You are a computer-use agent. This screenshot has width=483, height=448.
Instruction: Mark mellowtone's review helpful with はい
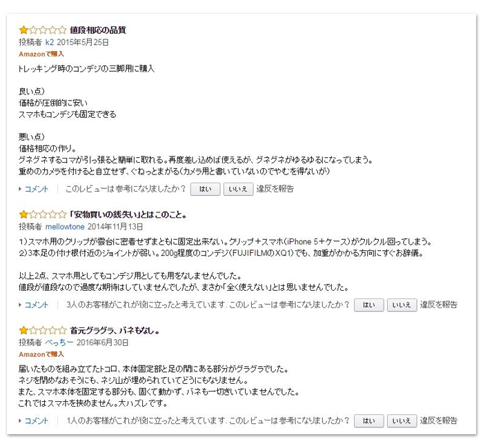368,305
